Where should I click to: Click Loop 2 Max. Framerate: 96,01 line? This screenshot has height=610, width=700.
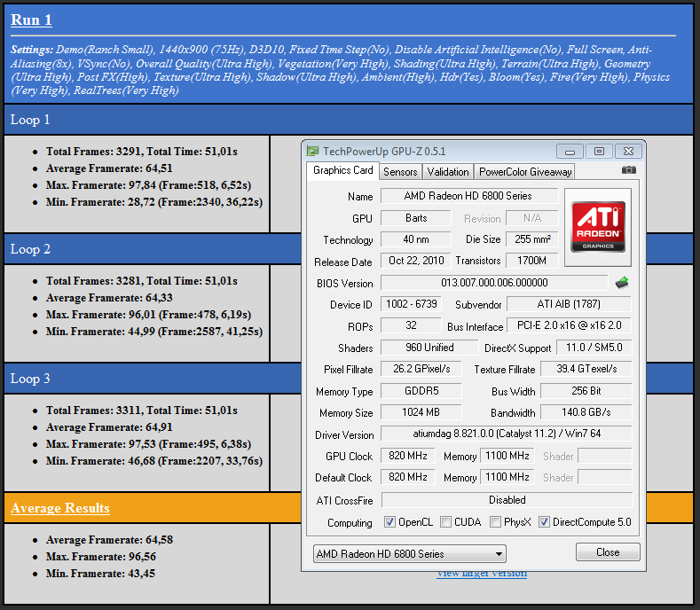click(x=148, y=315)
